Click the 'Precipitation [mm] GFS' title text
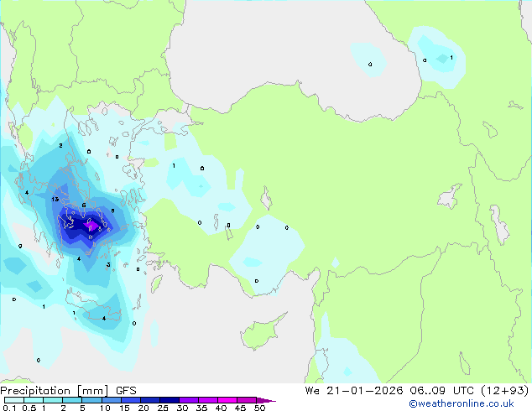The image size is (532, 411). (68, 391)
